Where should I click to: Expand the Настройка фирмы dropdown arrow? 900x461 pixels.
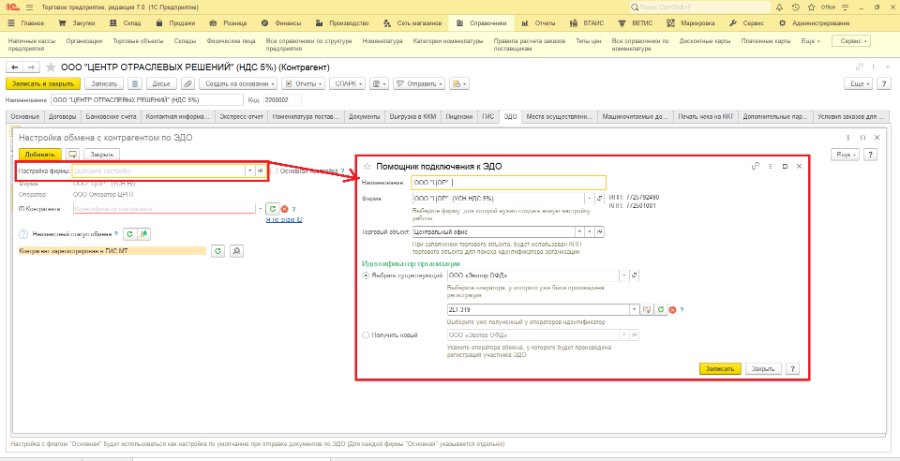250,171
